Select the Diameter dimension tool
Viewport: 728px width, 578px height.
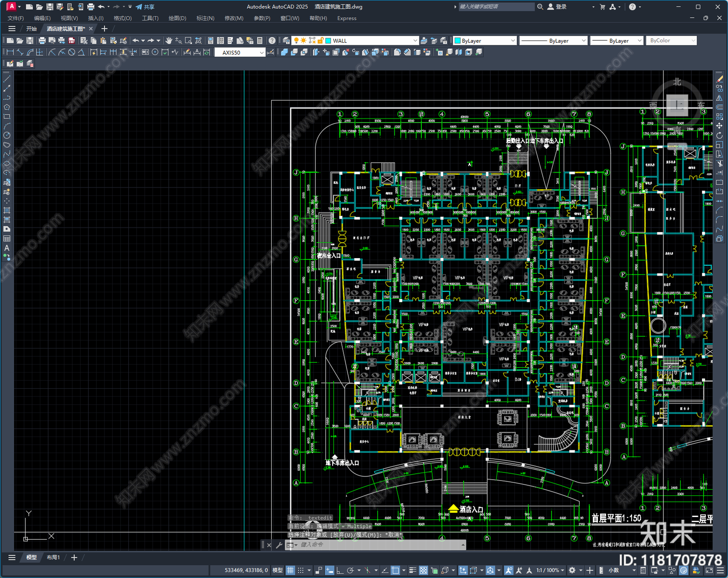click(71, 52)
